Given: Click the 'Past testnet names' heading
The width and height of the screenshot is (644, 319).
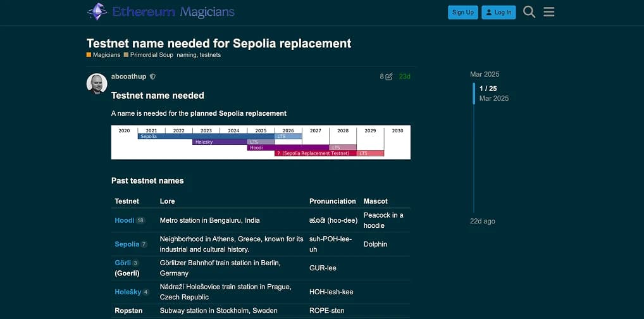Looking at the screenshot, I should tap(147, 180).
